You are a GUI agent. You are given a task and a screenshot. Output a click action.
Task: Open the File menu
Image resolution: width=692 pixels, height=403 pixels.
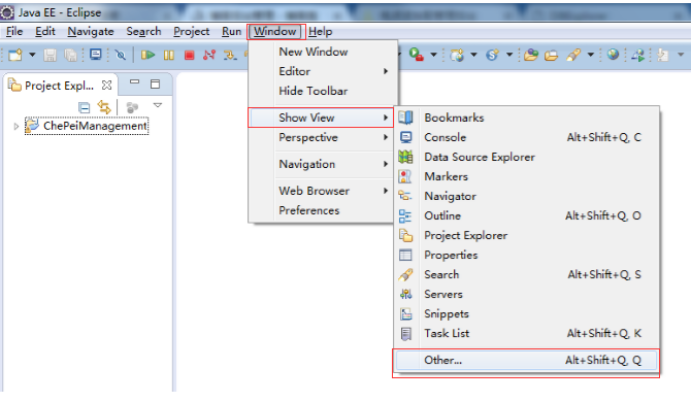[x=14, y=32]
